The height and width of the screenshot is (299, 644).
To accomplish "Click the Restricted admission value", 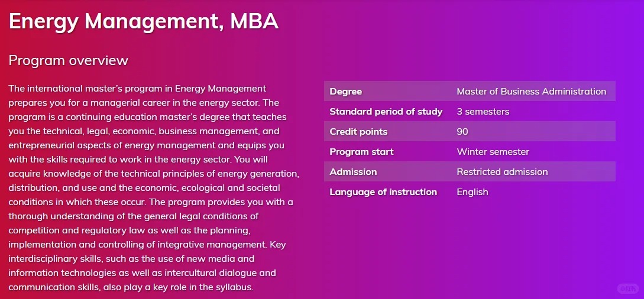I will point(502,172).
